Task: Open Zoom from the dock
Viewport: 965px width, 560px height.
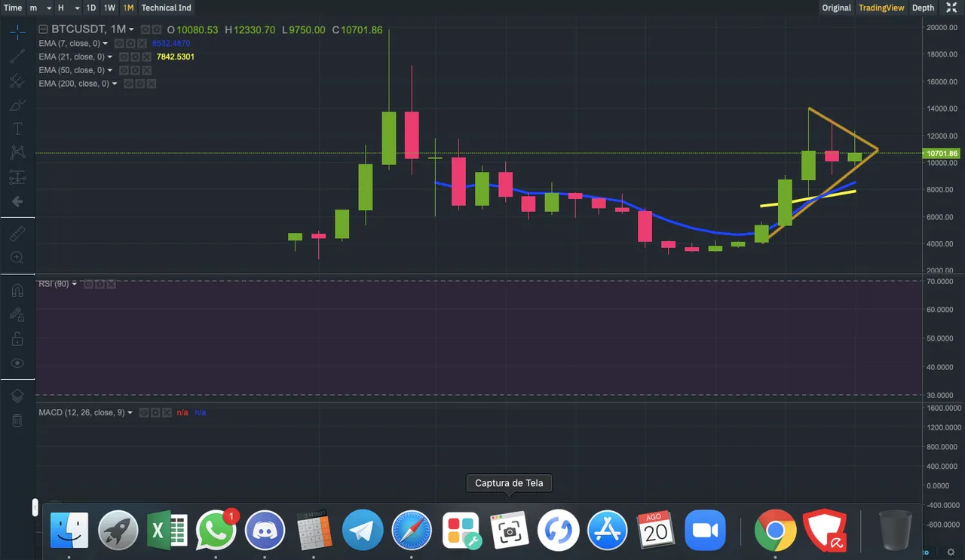Action: point(705,530)
